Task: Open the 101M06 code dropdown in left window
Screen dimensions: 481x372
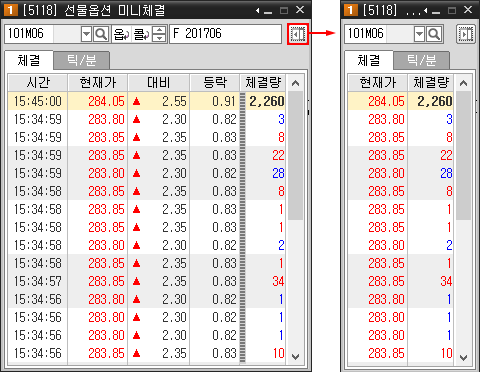Action: pyautogui.click(x=86, y=34)
